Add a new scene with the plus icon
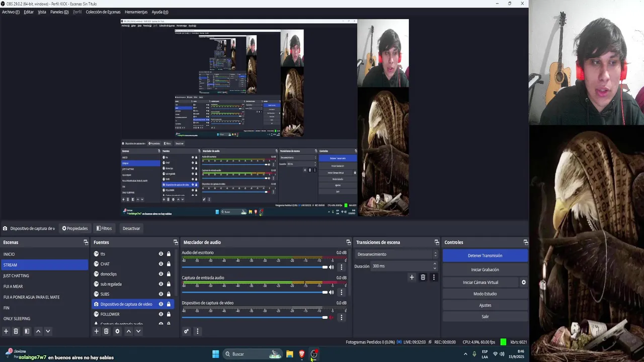The height and width of the screenshot is (362, 644). tap(6, 331)
